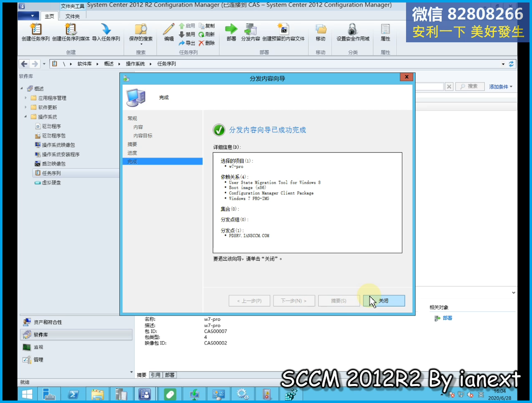Screen dimensions: 532x403
Task: Select 任务序列 in the tree
Action: point(76,173)
